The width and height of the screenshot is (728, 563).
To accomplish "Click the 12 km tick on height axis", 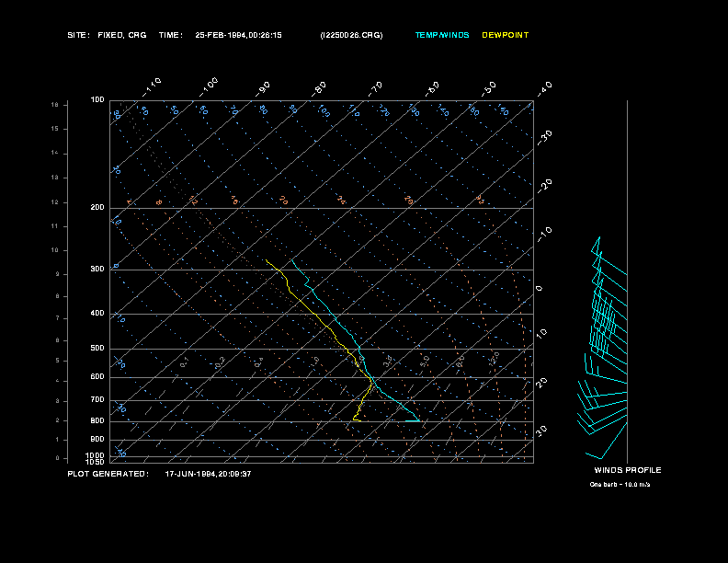I will [55, 202].
